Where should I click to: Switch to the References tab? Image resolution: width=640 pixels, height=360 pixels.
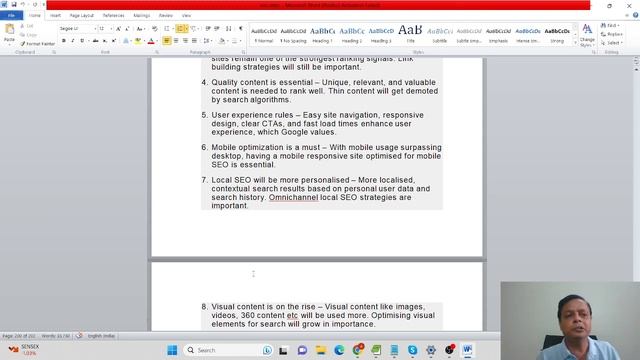(113, 15)
